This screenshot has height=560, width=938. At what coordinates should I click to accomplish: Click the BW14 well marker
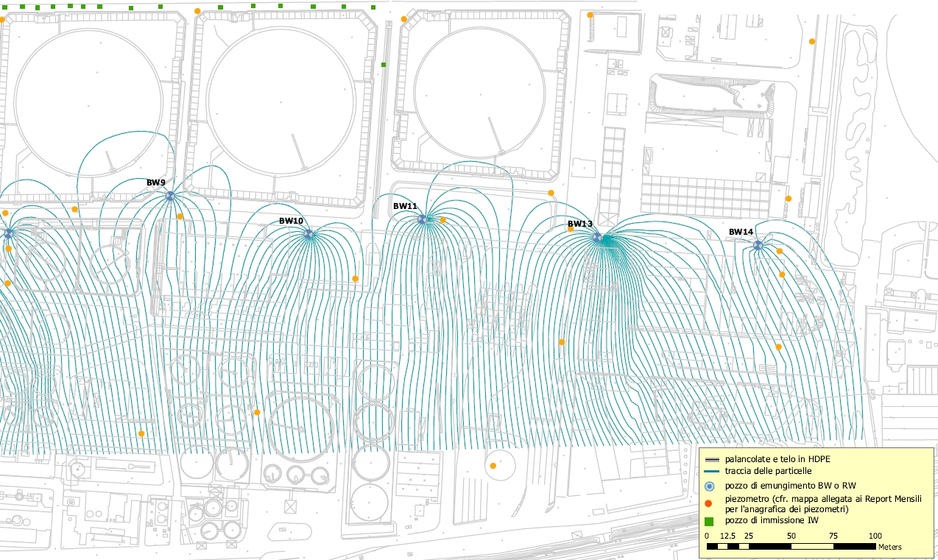point(758,245)
